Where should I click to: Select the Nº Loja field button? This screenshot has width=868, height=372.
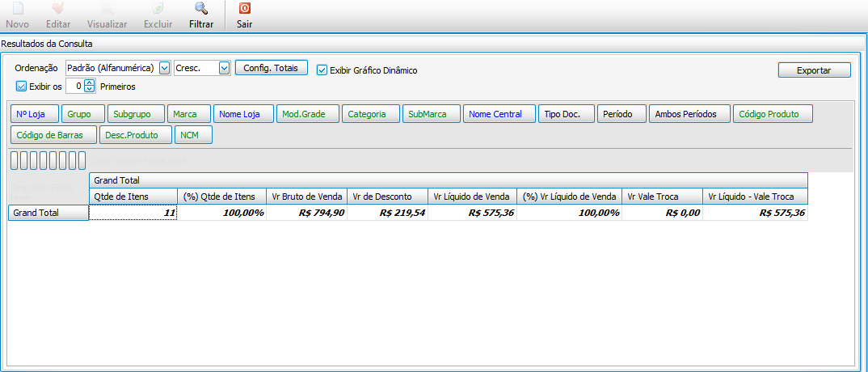pos(35,114)
